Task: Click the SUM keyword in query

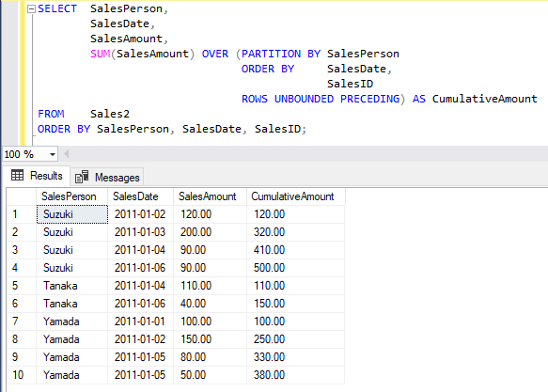Action: (101, 54)
